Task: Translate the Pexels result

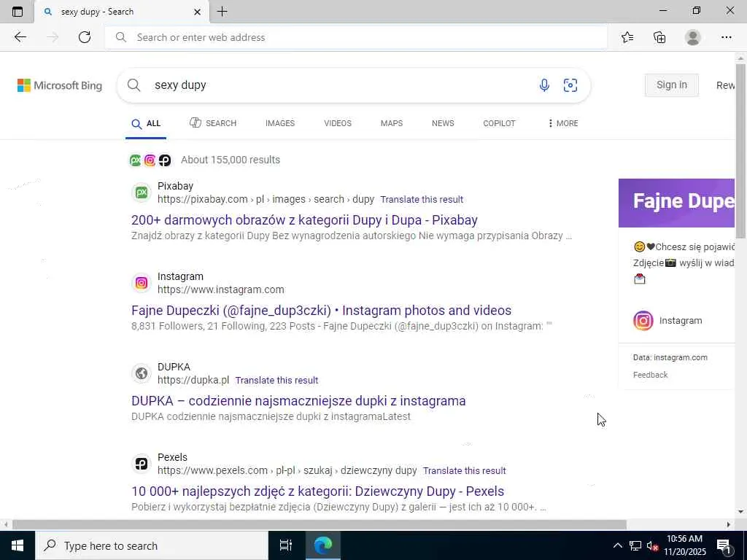Action: (x=465, y=471)
